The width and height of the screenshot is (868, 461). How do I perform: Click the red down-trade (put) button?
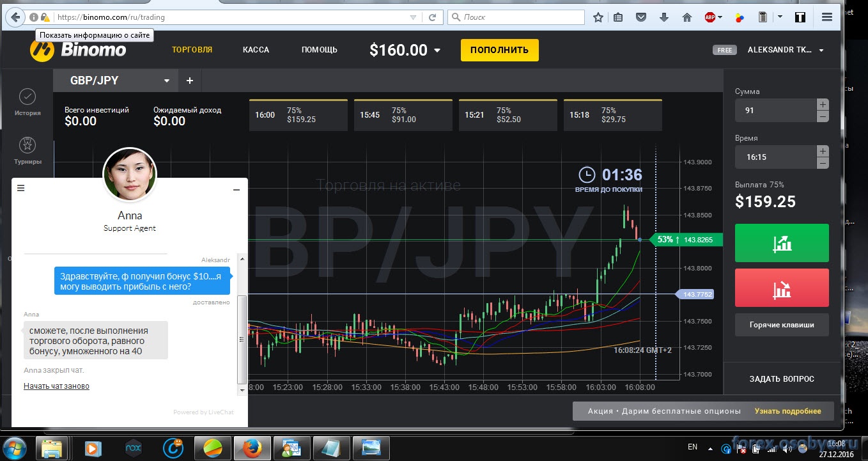tap(782, 288)
